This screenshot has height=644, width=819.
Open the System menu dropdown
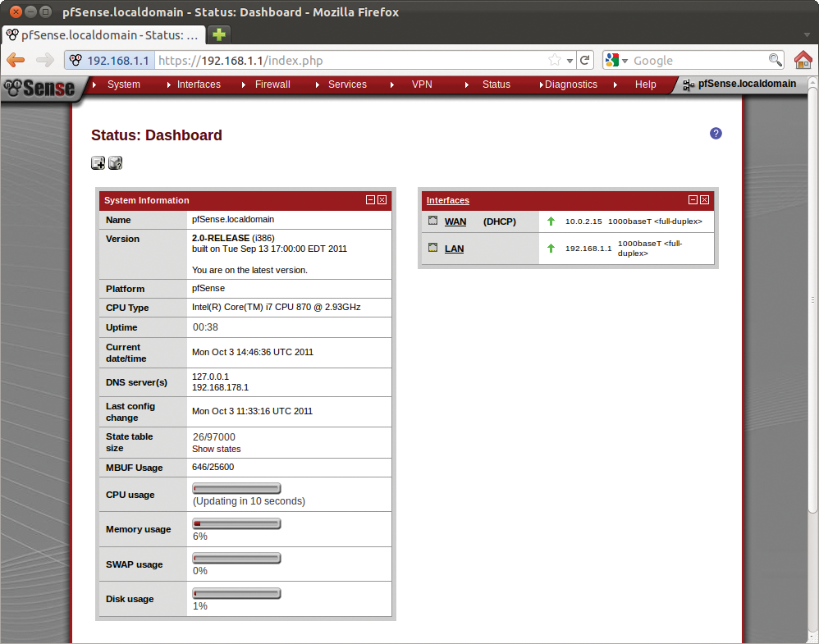click(123, 84)
